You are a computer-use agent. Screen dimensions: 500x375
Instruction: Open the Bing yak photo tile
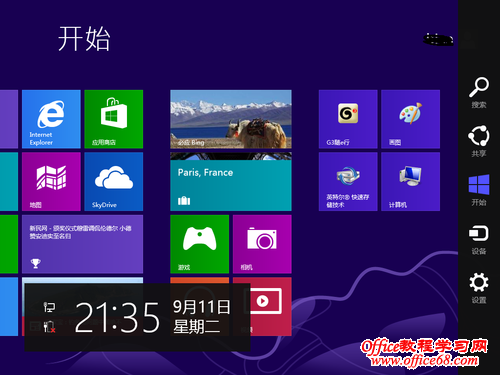[x=231, y=119]
